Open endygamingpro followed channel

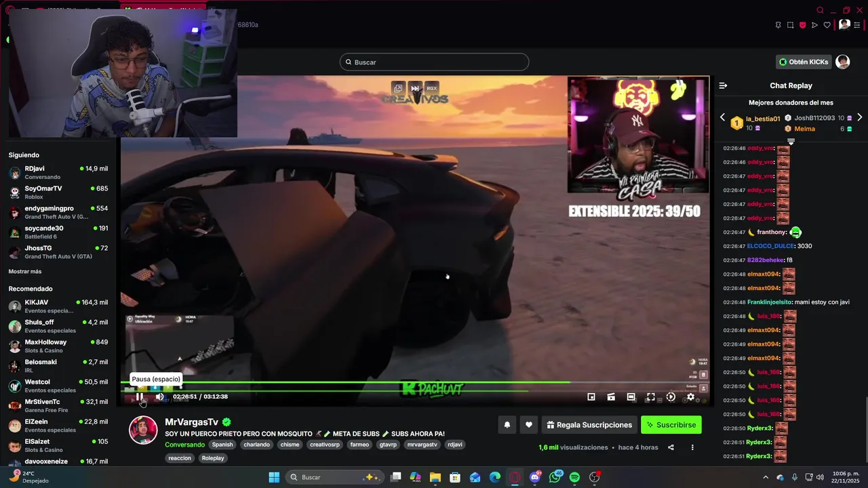(58, 212)
